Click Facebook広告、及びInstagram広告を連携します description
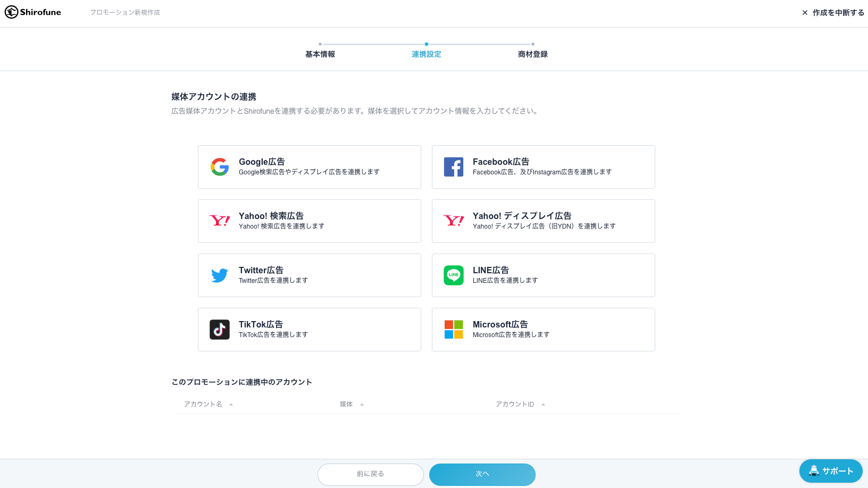 click(542, 172)
